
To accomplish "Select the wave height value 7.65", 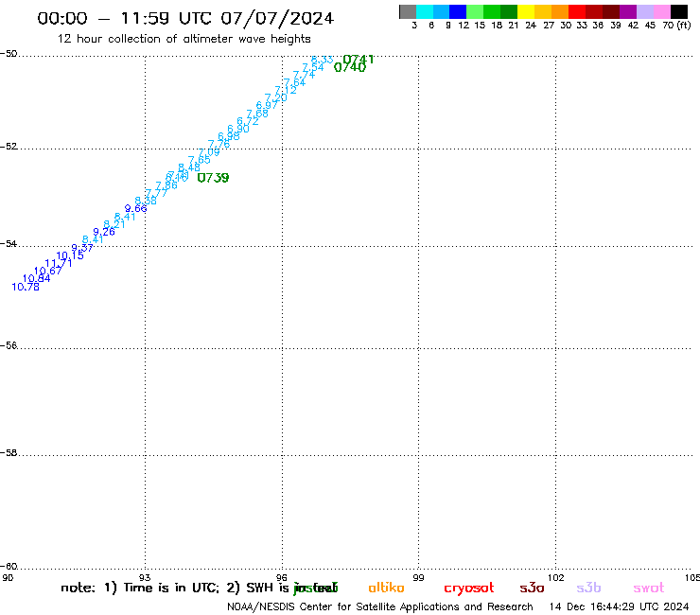I will click(199, 160).
